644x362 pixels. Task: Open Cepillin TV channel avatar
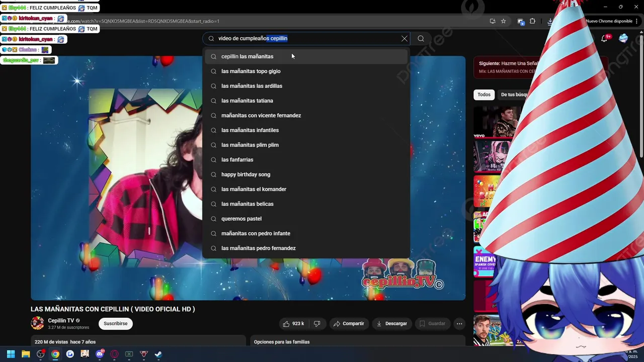[x=37, y=323]
